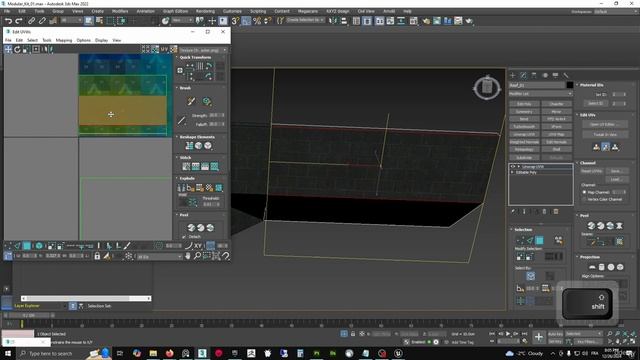Click the Cylindrical Map icon under Projection

602,267
